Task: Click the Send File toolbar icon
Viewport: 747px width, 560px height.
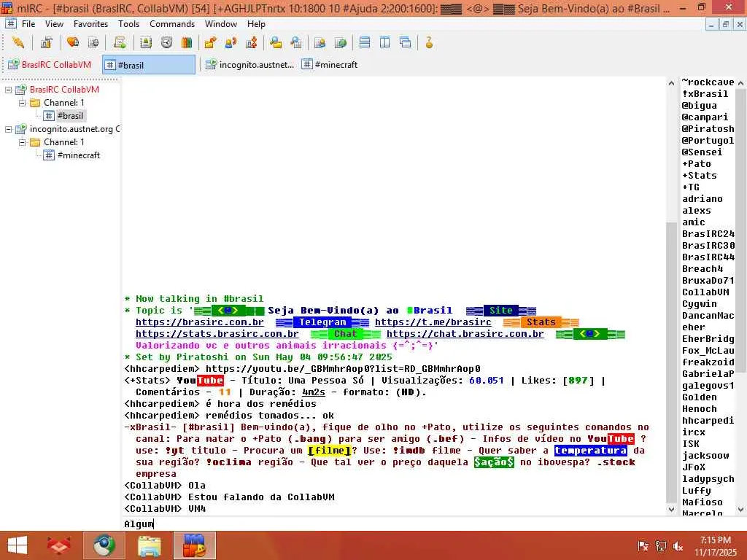Action: coord(210,43)
